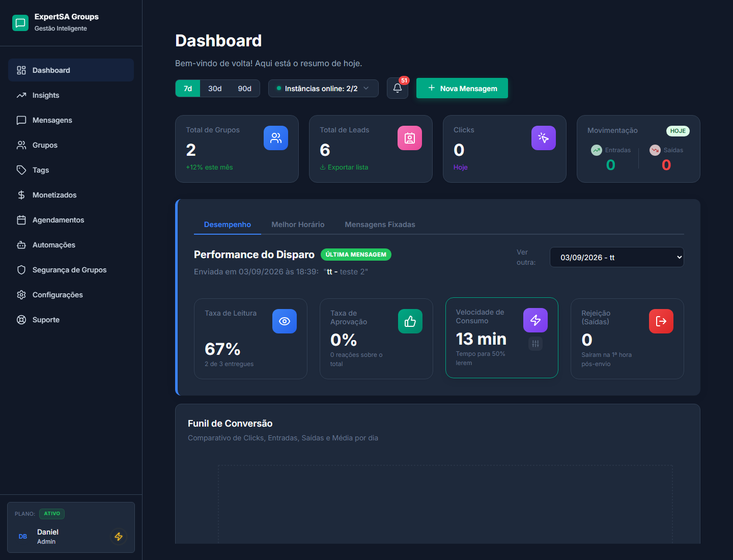Screen dimensions: 733x560
Task: Open Suporte in the sidebar
Action: (71, 320)
